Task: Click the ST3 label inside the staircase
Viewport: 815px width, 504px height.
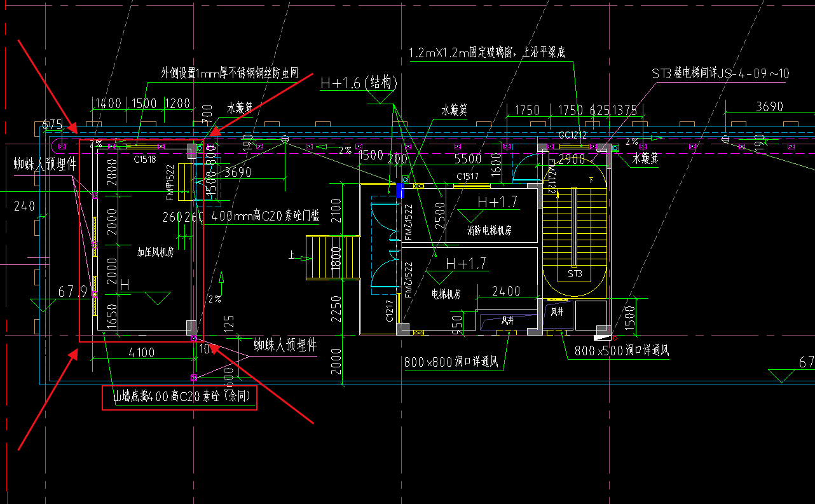Action: click(x=575, y=274)
